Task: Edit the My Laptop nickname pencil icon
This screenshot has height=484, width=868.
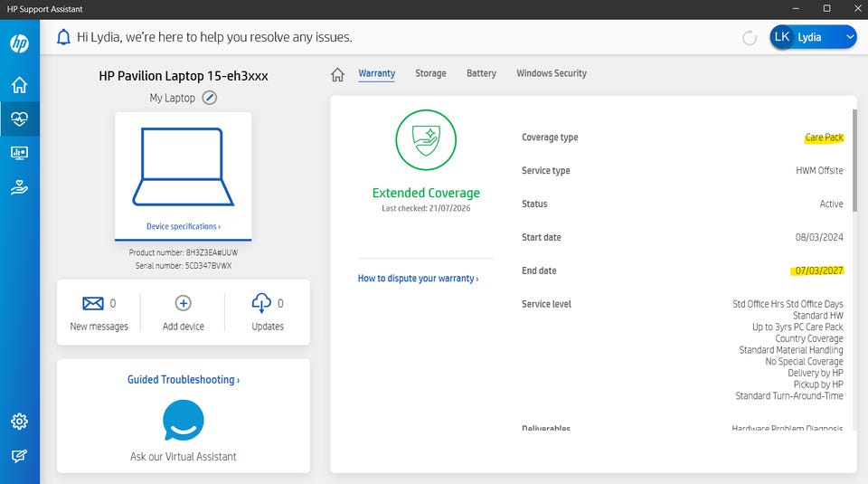Action: 209,98
